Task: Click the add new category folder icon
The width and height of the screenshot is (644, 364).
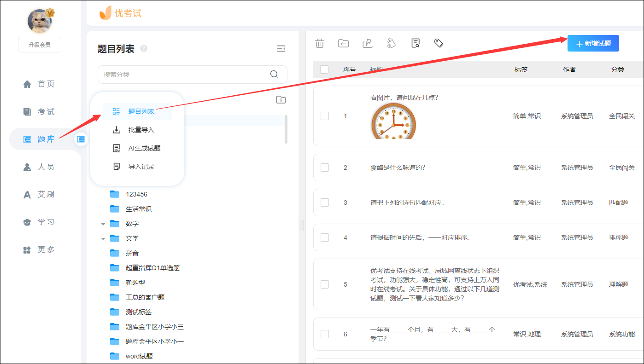Action: pos(281,99)
